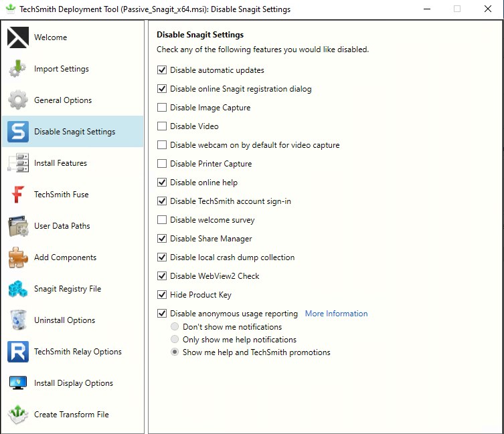
Task: Check Disable Printer Capture
Action: click(162, 164)
